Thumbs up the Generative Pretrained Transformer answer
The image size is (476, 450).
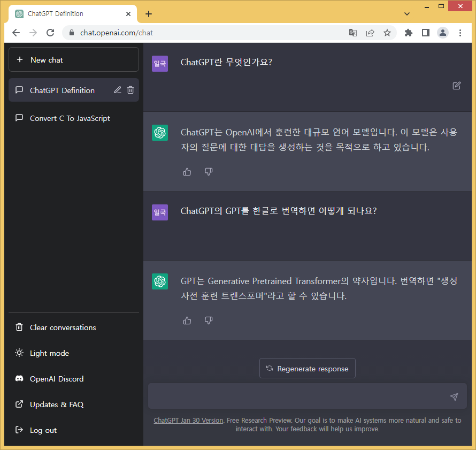pos(187,321)
